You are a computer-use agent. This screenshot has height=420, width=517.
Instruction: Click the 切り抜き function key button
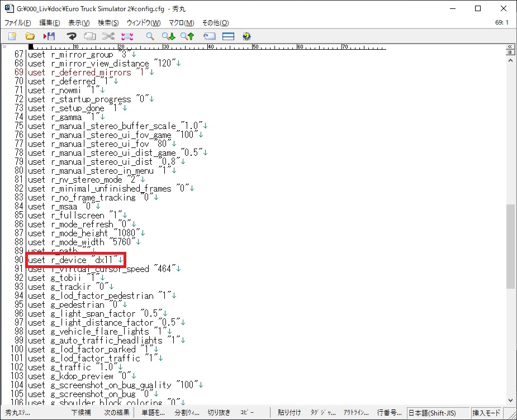click(x=219, y=412)
